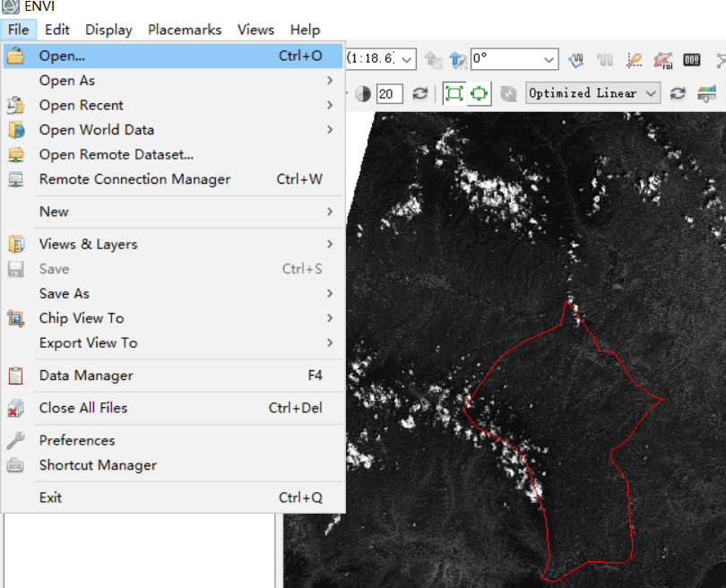726x588 pixels.
Task: Select the spectral profile icon
Action: (575, 60)
